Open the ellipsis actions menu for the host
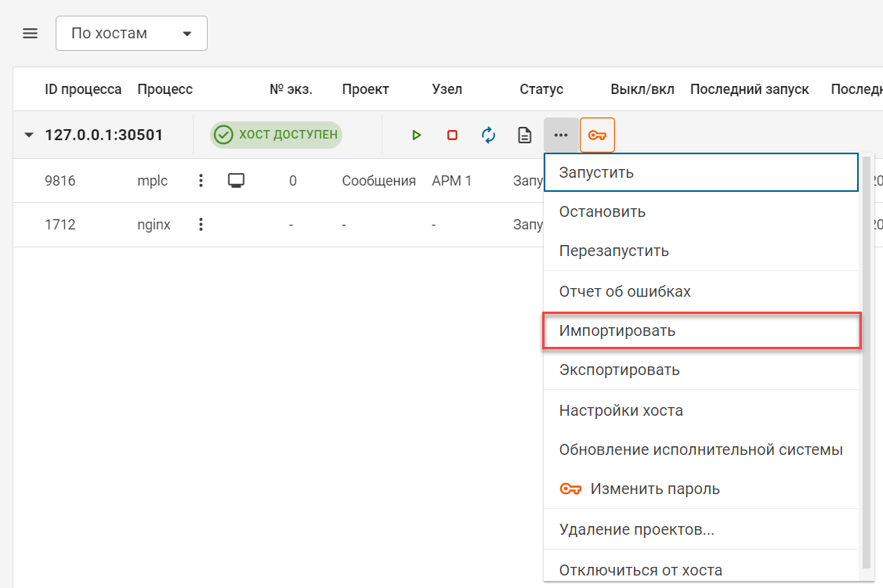This screenshot has height=588, width=883. [561, 135]
